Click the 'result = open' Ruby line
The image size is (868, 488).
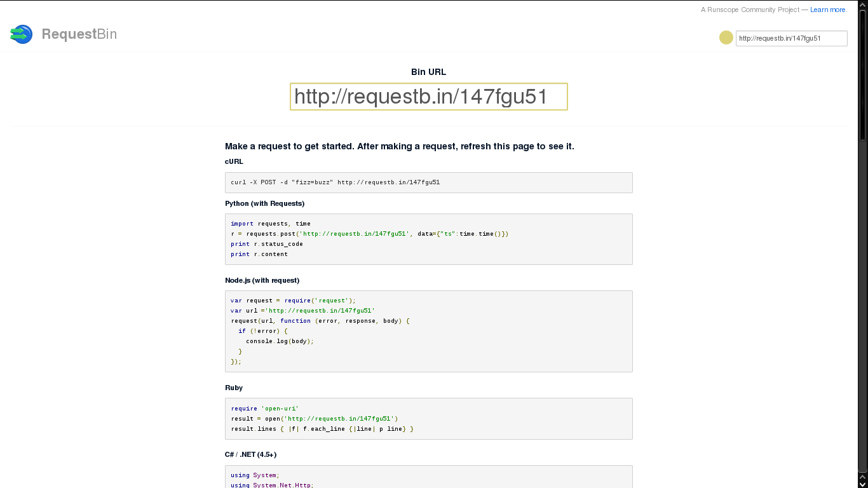(x=315, y=419)
